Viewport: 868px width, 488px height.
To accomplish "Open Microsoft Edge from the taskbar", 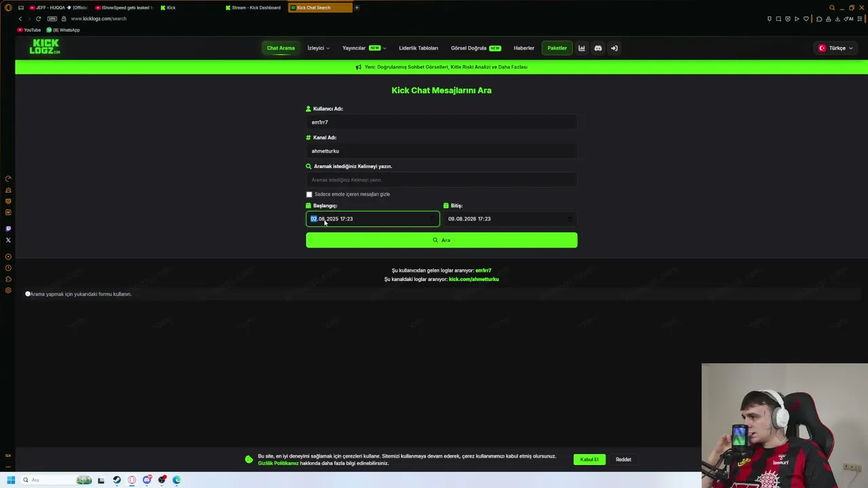I will (176, 480).
